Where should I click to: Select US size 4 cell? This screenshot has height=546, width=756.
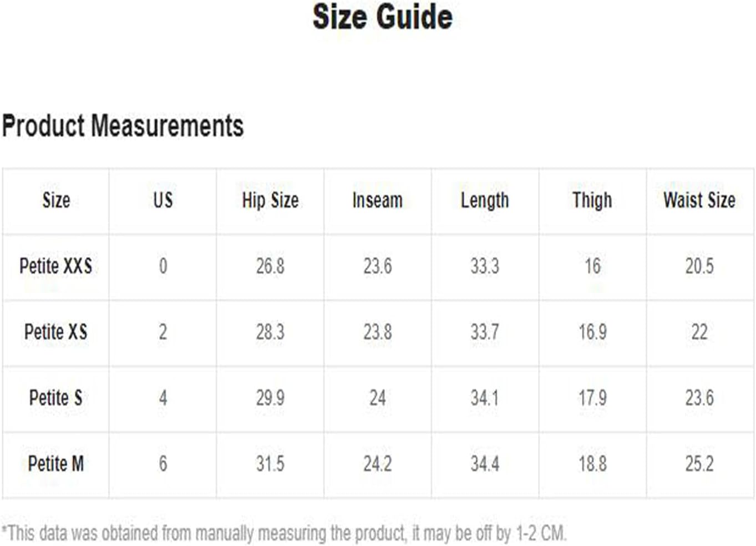[163, 398]
